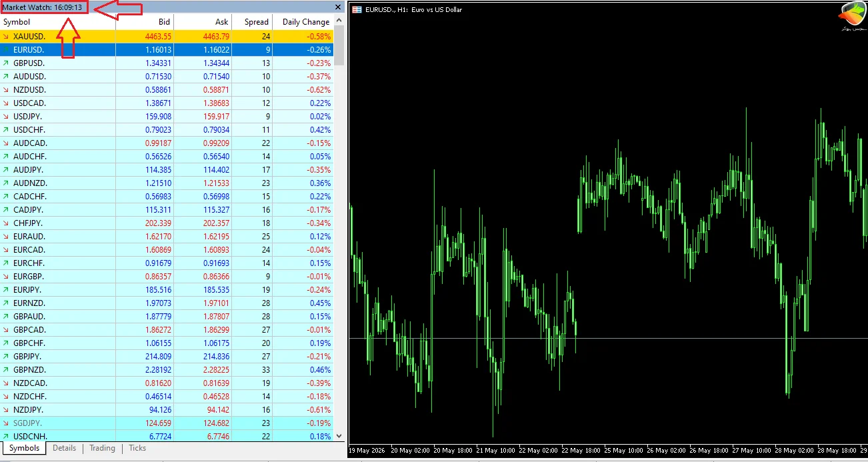Viewport: 868px width, 462px height.
Task: Click the AUDNZD up-arrow icon
Action: coord(6,183)
